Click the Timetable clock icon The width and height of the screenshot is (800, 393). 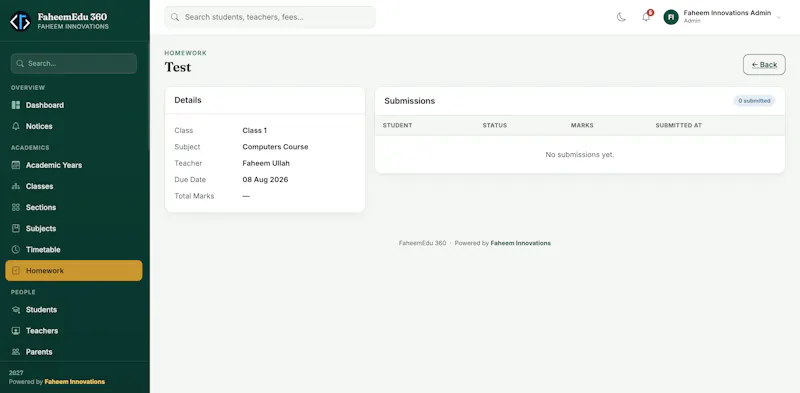click(16, 250)
